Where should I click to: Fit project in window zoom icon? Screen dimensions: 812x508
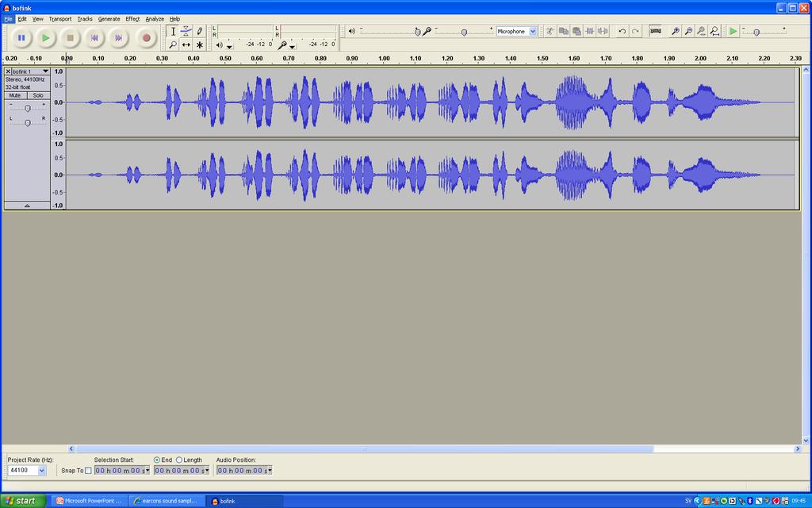[x=714, y=31]
